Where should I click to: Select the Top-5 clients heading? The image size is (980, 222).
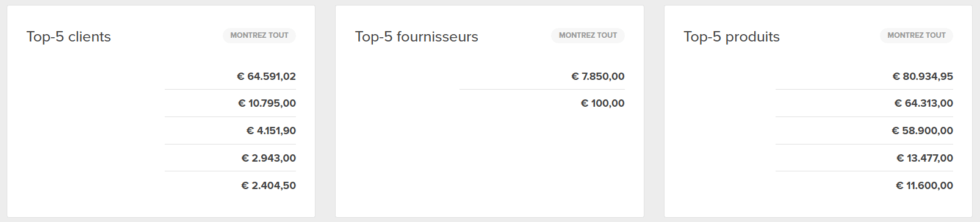pos(68,37)
